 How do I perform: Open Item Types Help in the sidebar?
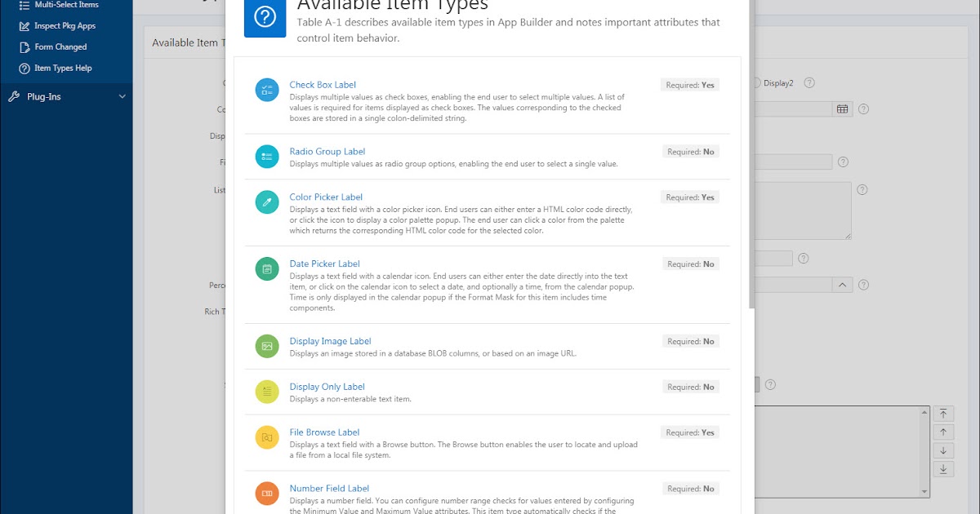pyautogui.click(x=63, y=69)
